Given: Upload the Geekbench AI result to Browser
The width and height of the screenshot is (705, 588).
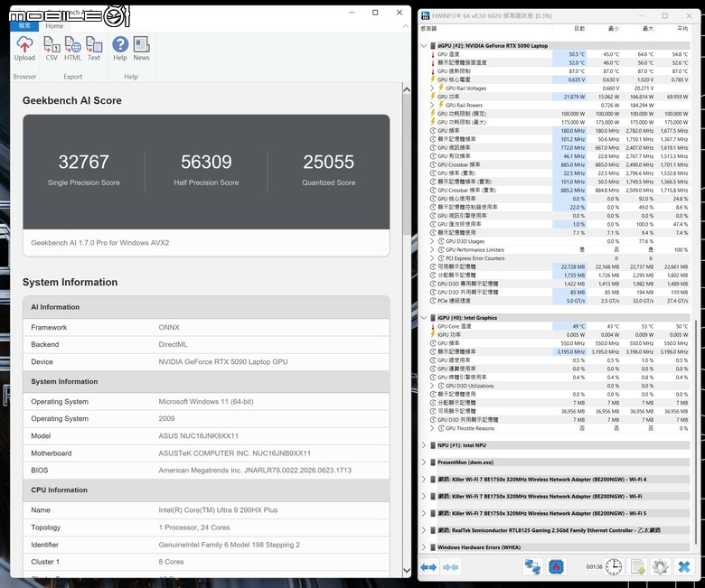Looking at the screenshot, I should (x=24, y=49).
